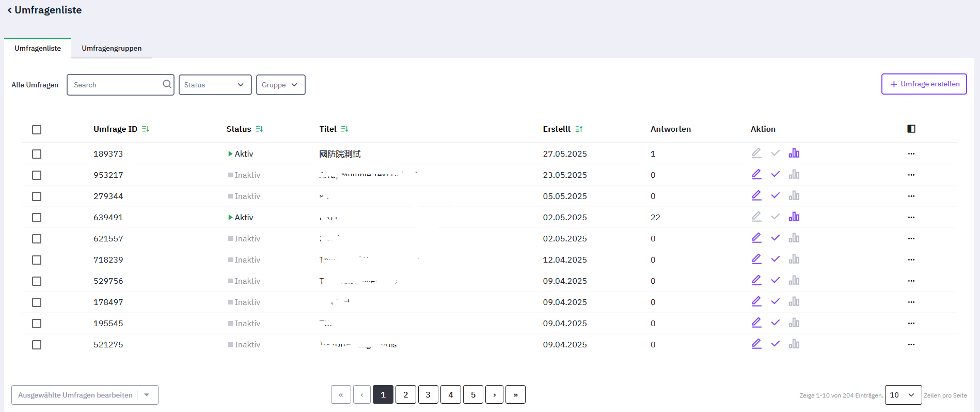This screenshot has height=412, width=980.
Task: Select the Umfragenliste tab
Action: [x=38, y=48]
